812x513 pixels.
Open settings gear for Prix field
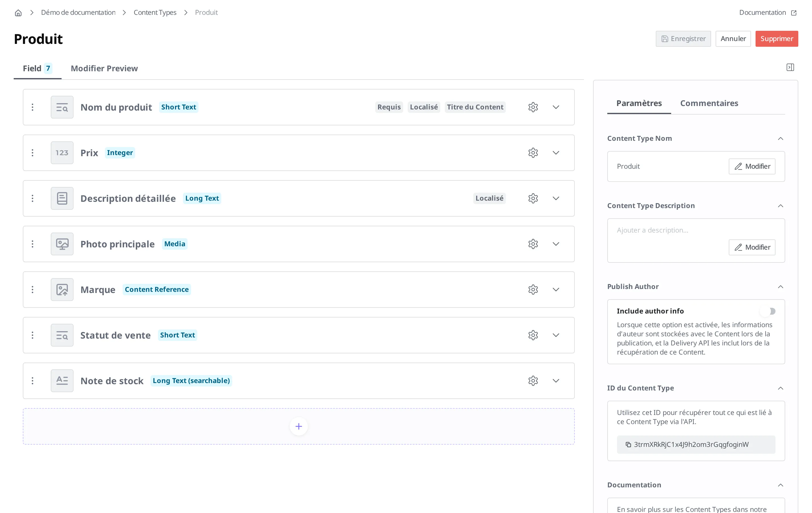pos(533,153)
